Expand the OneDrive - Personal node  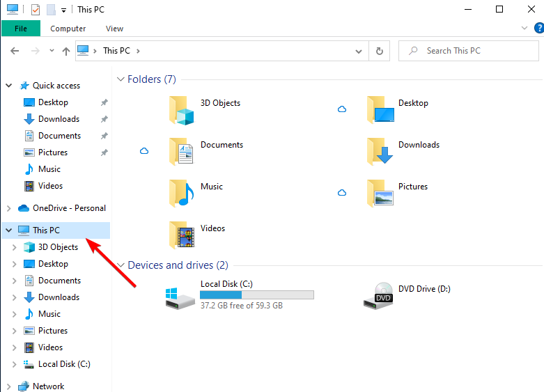point(9,208)
